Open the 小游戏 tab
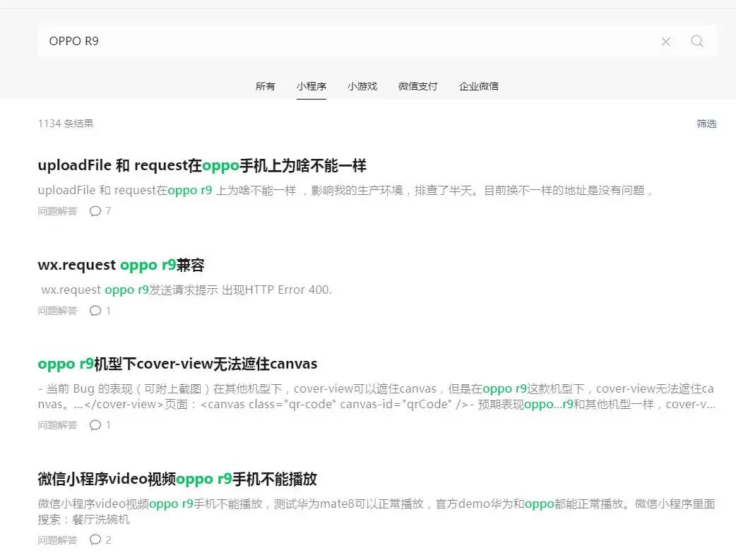The height and width of the screenshot is (560, 736). tap(362, 86)
